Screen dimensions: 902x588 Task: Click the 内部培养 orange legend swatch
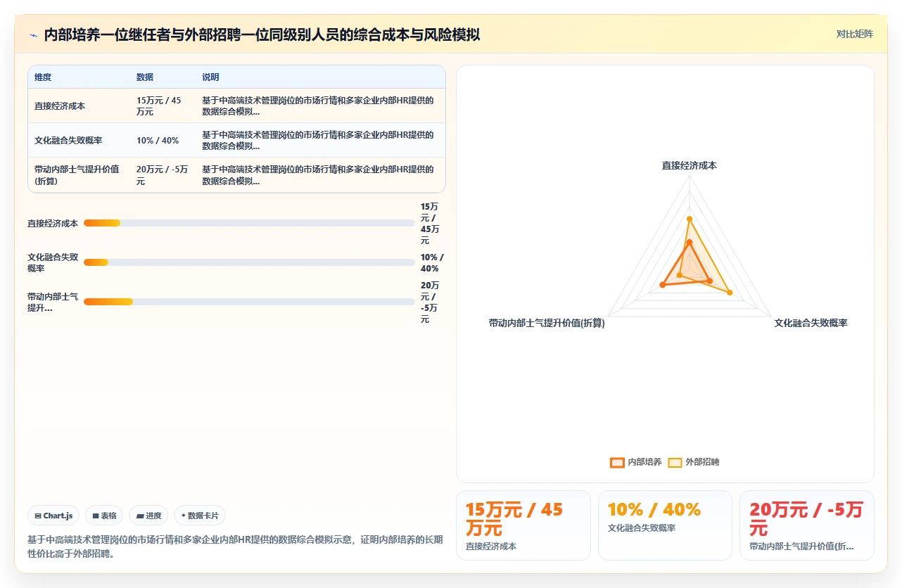pyautogui.click(x=617, y=462)
